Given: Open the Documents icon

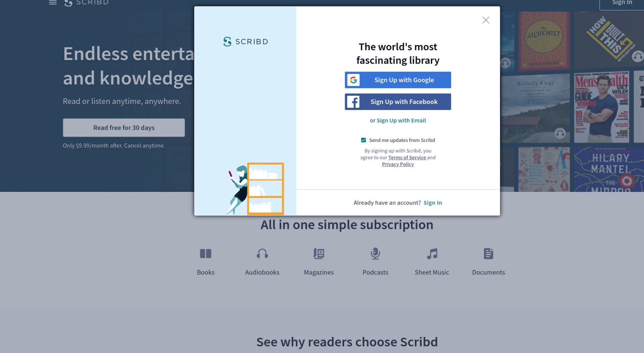Looking at the screenshot, I should tap(488, 254).
